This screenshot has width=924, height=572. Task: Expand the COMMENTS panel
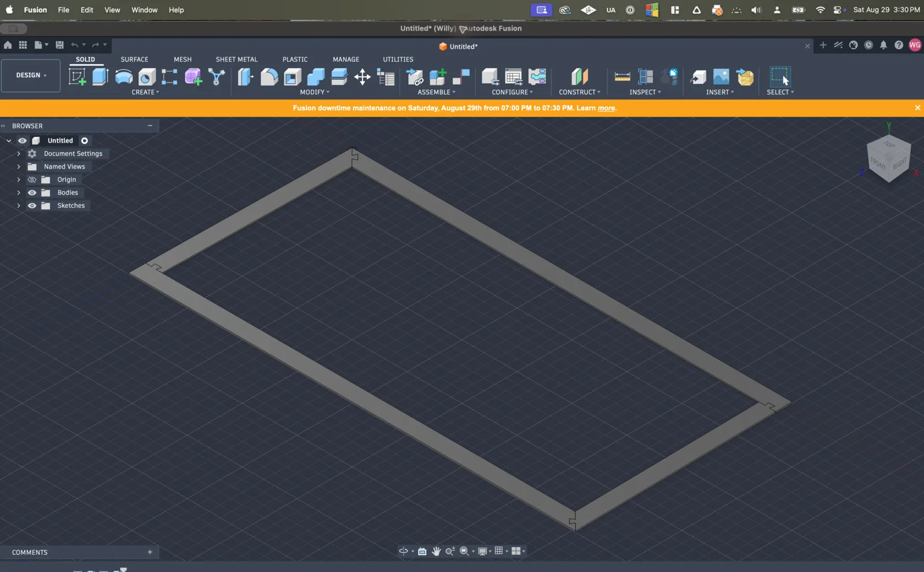point(150,552)
